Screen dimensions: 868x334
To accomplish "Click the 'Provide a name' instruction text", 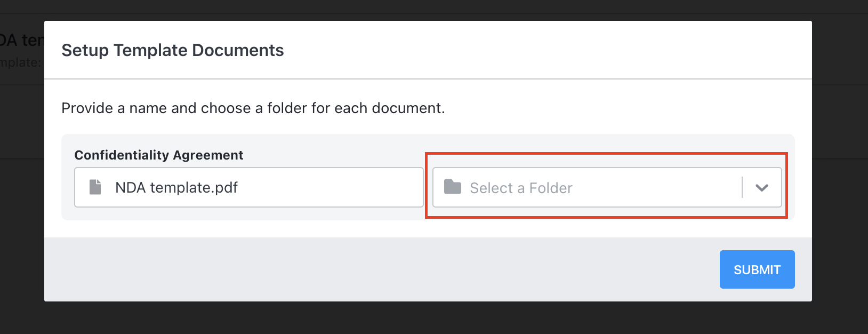I will point(253,108).
